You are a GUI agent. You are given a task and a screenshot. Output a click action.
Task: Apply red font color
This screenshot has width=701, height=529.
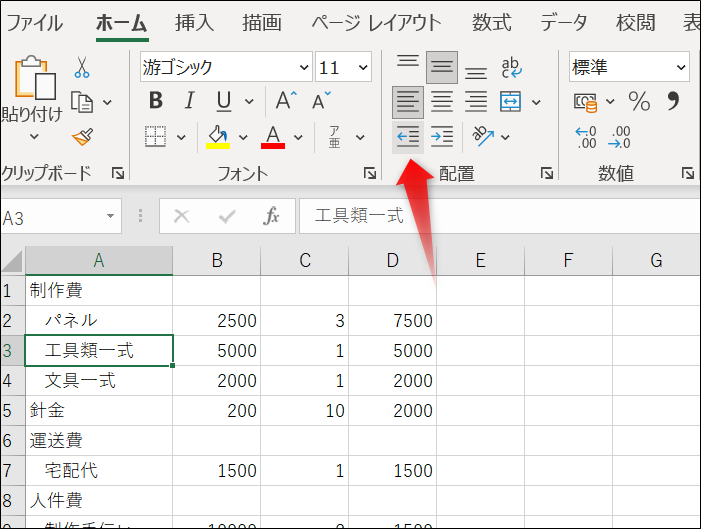pos(273,136)
